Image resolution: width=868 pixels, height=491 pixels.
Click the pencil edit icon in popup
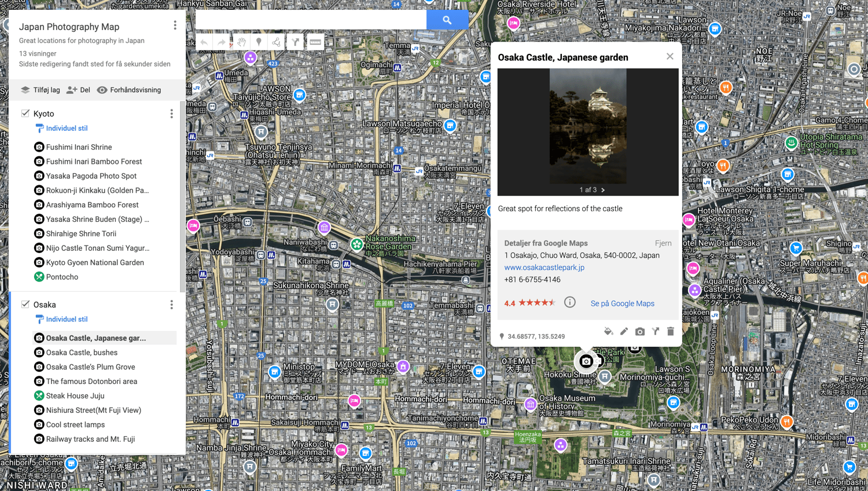(624, 331)
